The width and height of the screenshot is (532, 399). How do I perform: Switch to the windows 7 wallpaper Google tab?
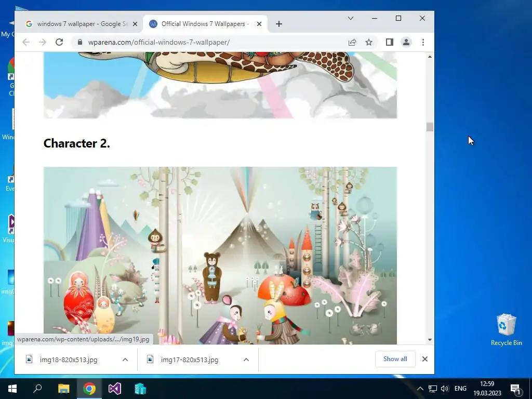click(x=82, y=24)
